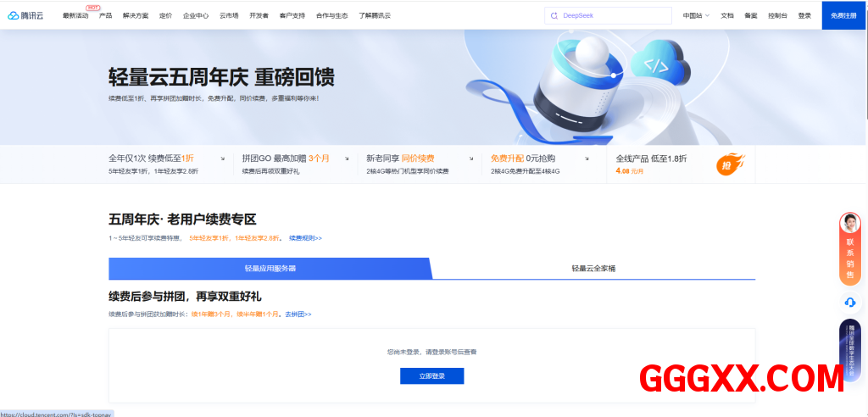The height and width of the screenshot is (417, 868).
Task: Open the 最新活动 HOT menu item
Action: [75, 15]
